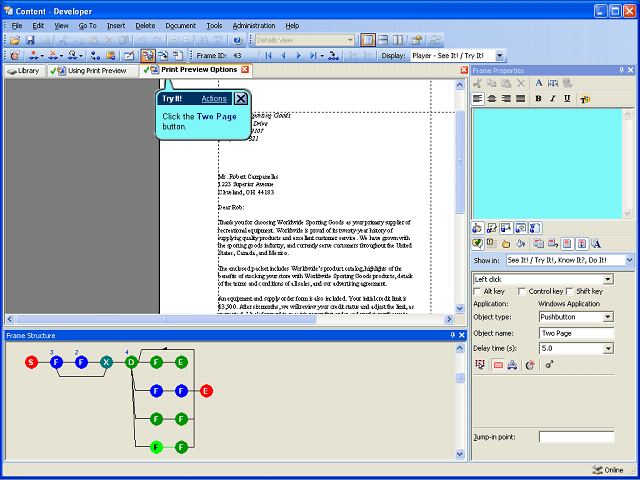Expand the blue-dots insert frame dropdown arrow
Screen dimensions: 640x480
click(x=42, y=56)
